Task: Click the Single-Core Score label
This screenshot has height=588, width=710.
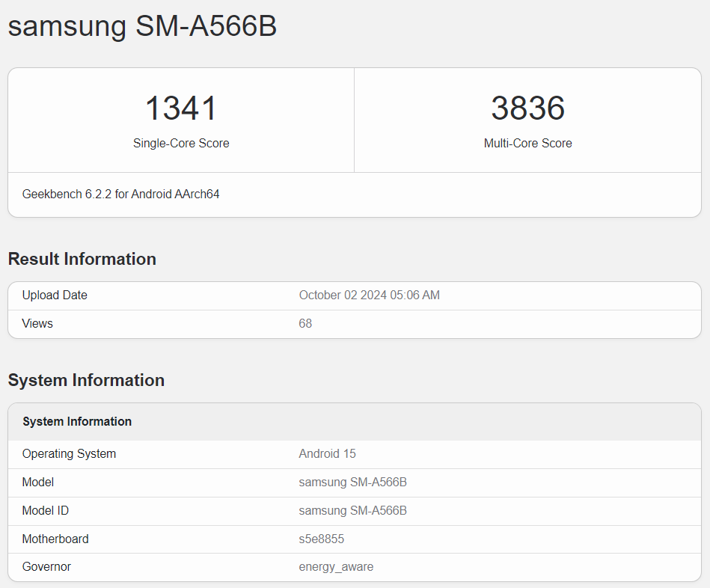Action: pyautogui.click(x=181, y=143)
